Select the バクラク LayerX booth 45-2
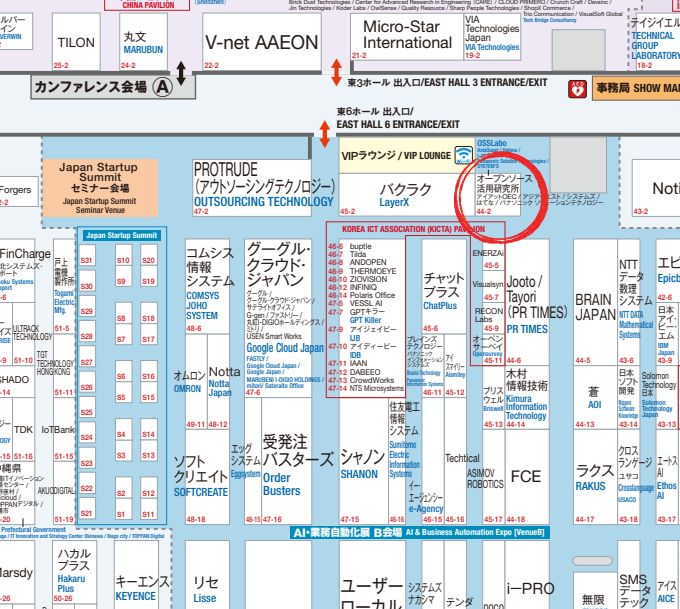The image size is (680, 609). click(x=406, y=195)
